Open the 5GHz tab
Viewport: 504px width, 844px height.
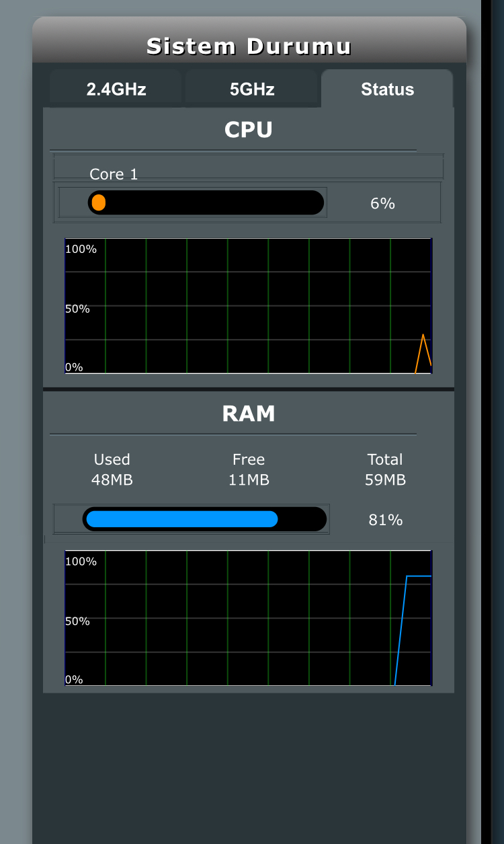[x=251, y=89]
